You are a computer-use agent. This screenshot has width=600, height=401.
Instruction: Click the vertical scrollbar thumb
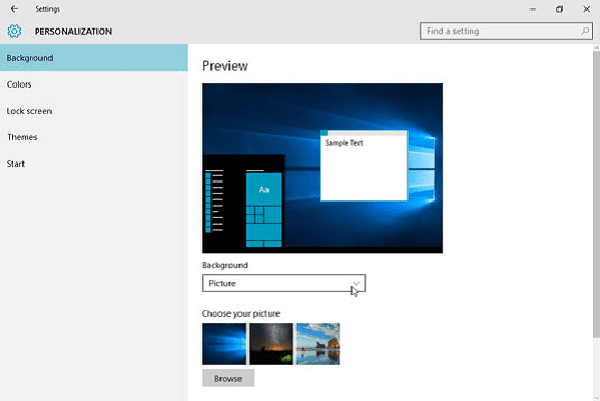point(596,194)
